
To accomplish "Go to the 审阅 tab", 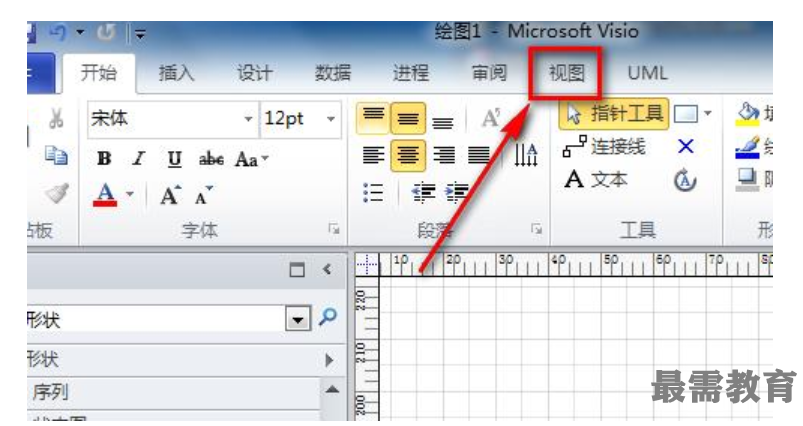I will 489,73.
